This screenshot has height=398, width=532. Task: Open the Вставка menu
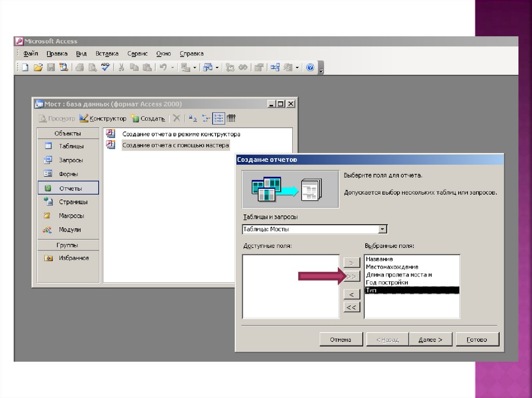coord(107,53)
